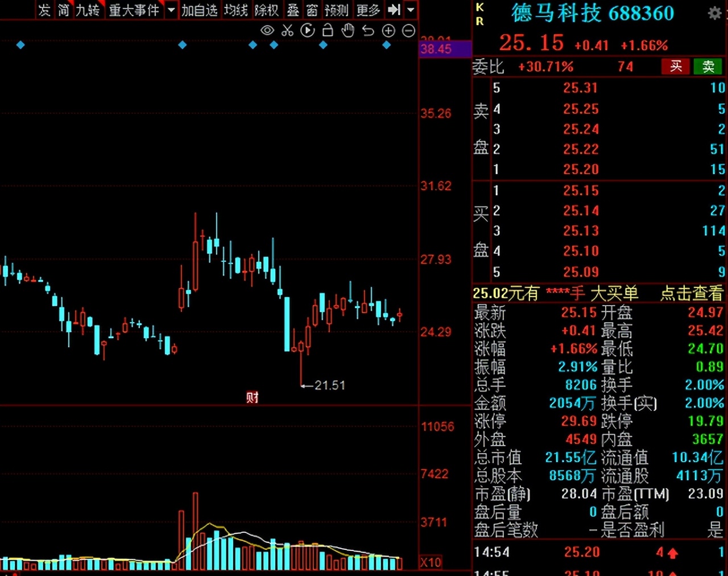Click the 涨停 value 29.69
728x576 pixels.
point(579,421)
